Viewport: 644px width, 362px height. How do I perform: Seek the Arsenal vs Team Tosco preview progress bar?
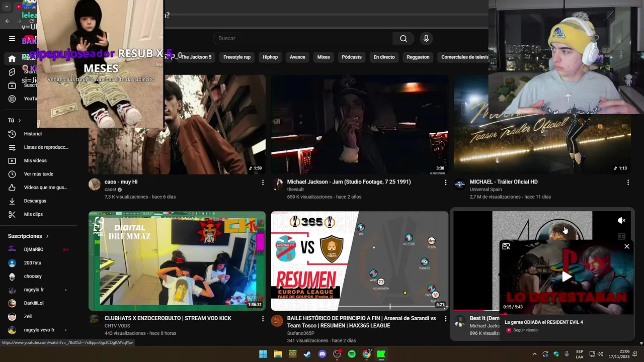click(360, 307)
